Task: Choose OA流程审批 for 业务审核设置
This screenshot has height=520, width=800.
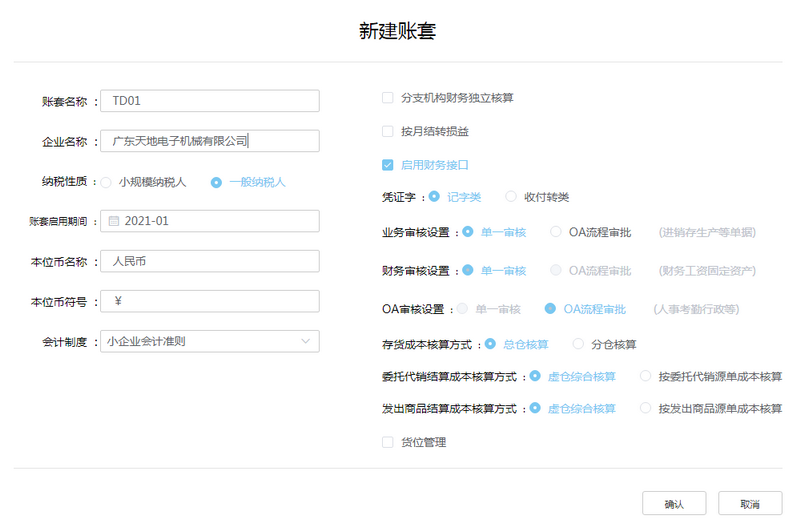Action: (x=555, y=232)
